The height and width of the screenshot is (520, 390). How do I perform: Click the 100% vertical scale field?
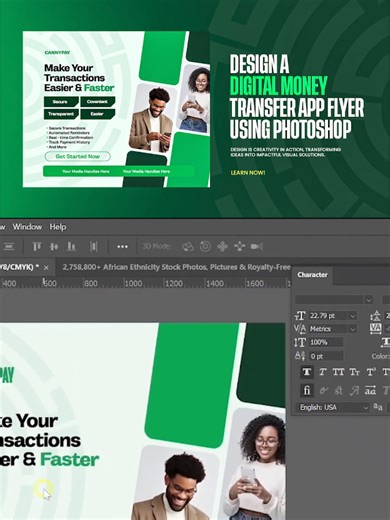pos(326,342)
